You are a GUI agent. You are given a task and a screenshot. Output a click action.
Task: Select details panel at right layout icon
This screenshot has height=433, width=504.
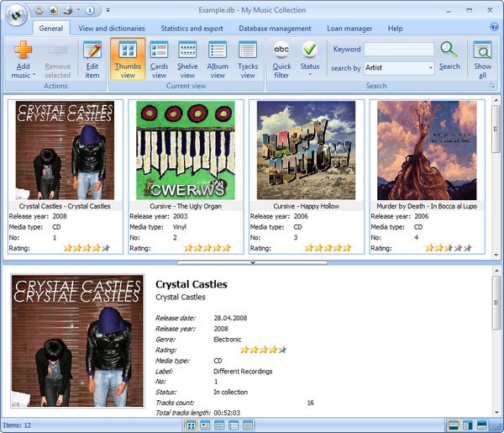468,425
